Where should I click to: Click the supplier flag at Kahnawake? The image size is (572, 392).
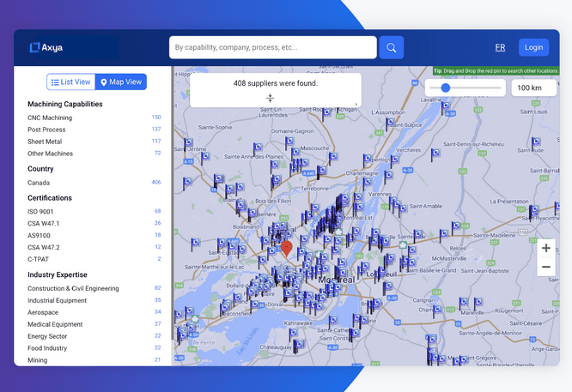point(293,334)
